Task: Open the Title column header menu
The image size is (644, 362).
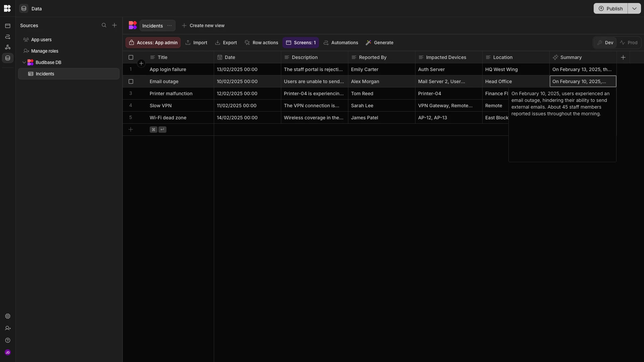Action: pos(180,57)
